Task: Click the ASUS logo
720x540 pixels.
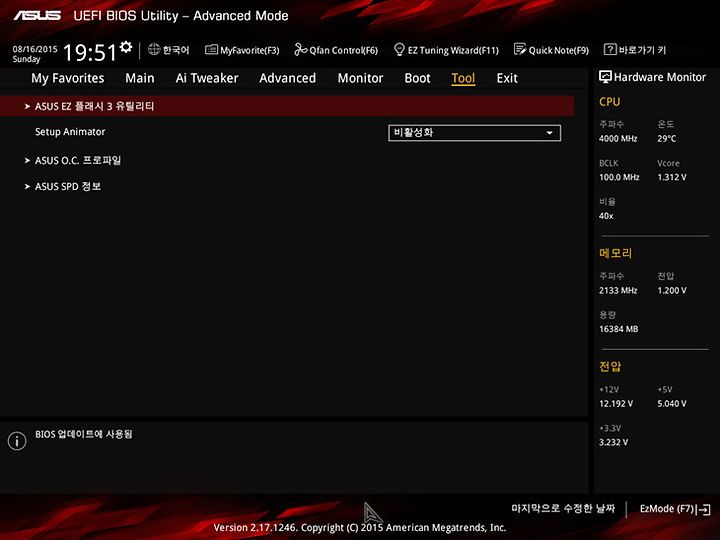Action: pos(37,16)
